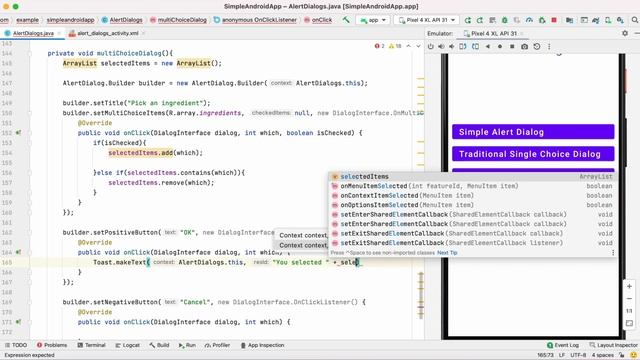Click Attach Debugger to Android Process icon
This screenshot has width=640, height=360.
click(542, 20)
